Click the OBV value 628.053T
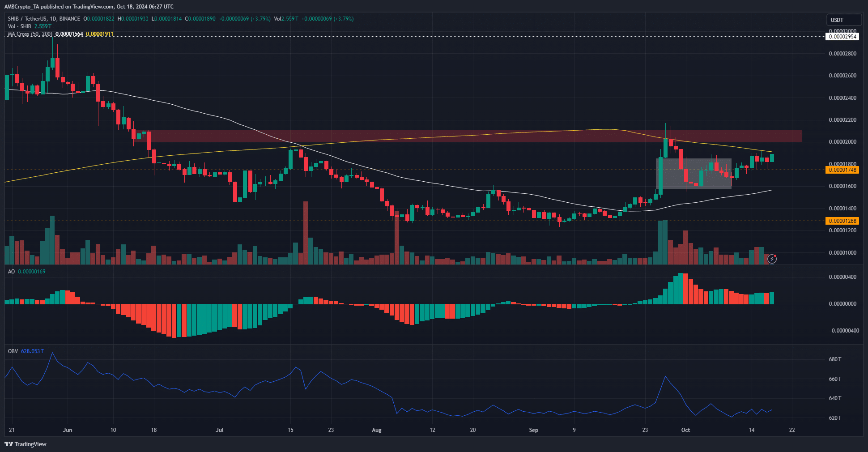Viewport: 868px width, 452px height. click(32, 351)
